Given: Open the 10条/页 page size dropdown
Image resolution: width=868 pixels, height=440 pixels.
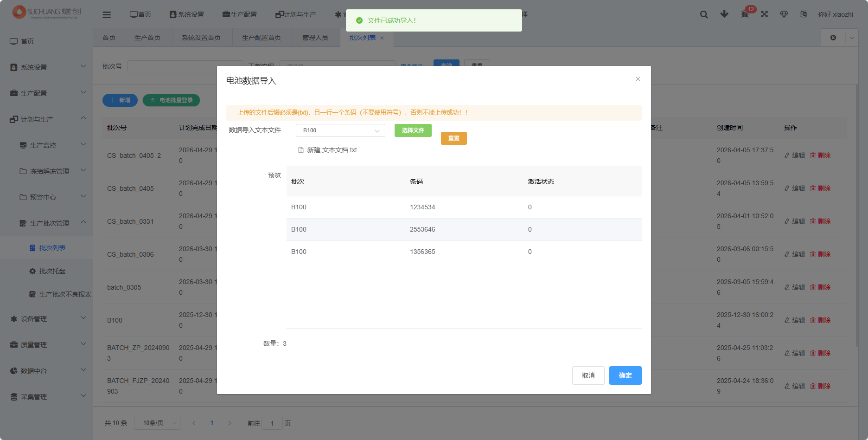Looking at the screenshot, I should click(x=157, y=423).
